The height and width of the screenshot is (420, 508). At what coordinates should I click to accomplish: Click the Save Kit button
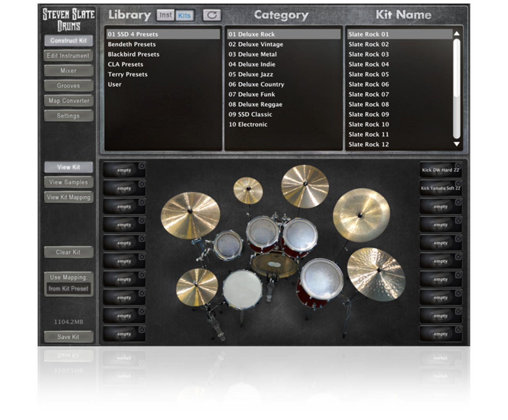pos(68,337)
